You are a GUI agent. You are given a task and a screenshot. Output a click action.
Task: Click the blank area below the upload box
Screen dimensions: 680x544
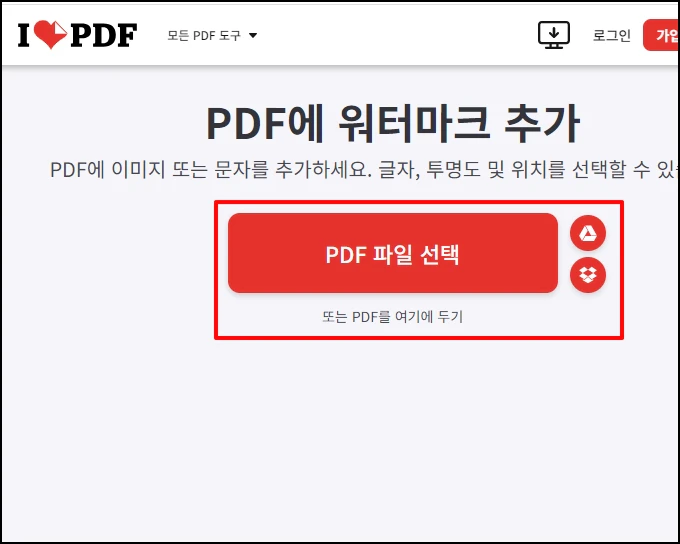point(392,434)
